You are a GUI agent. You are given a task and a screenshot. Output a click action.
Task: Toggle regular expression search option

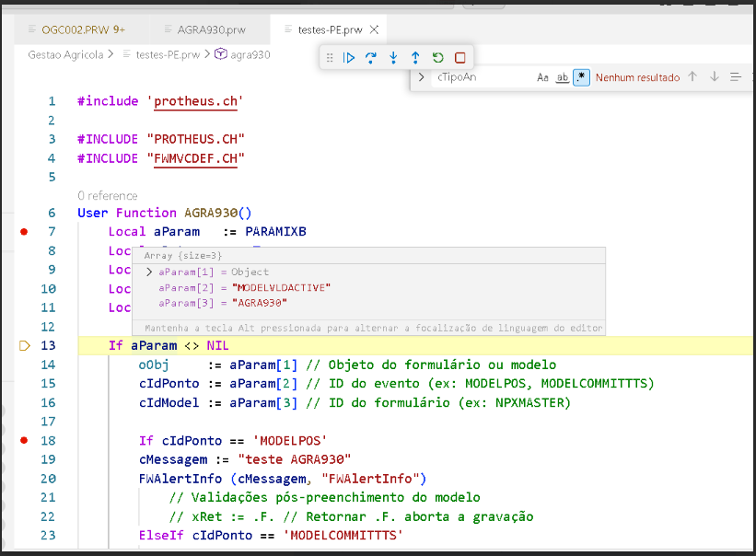pyautogui.click(x=581, y=77)
